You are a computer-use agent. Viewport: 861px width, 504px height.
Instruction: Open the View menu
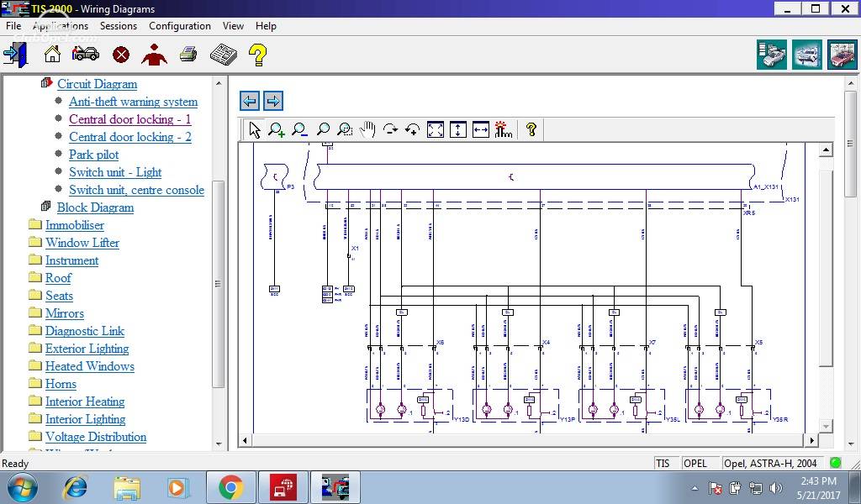click(233, 26)
